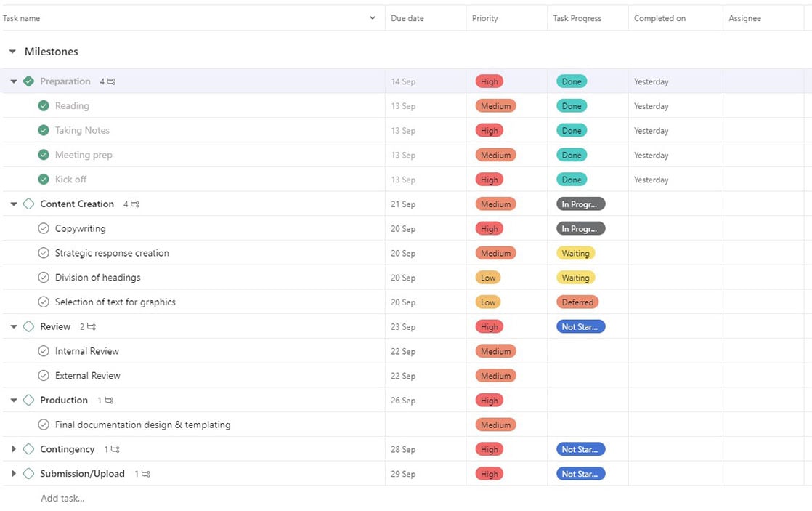
Task: Change the Low priority of Division of headings
Action: pos(488,278)
